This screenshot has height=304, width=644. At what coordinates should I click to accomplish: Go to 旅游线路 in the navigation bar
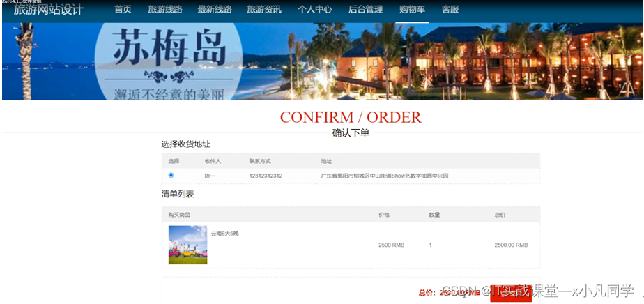click(x=164, y=10)
